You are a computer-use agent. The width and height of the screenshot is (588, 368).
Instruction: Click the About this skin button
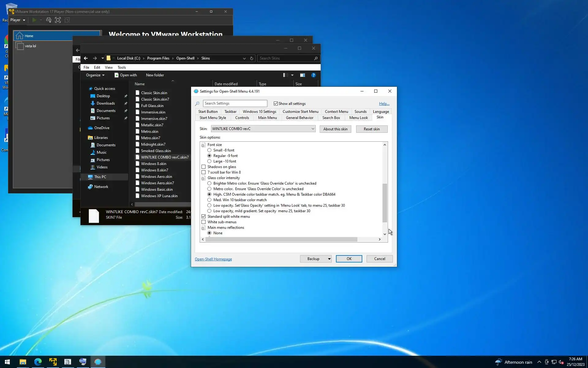coord(335,129)
